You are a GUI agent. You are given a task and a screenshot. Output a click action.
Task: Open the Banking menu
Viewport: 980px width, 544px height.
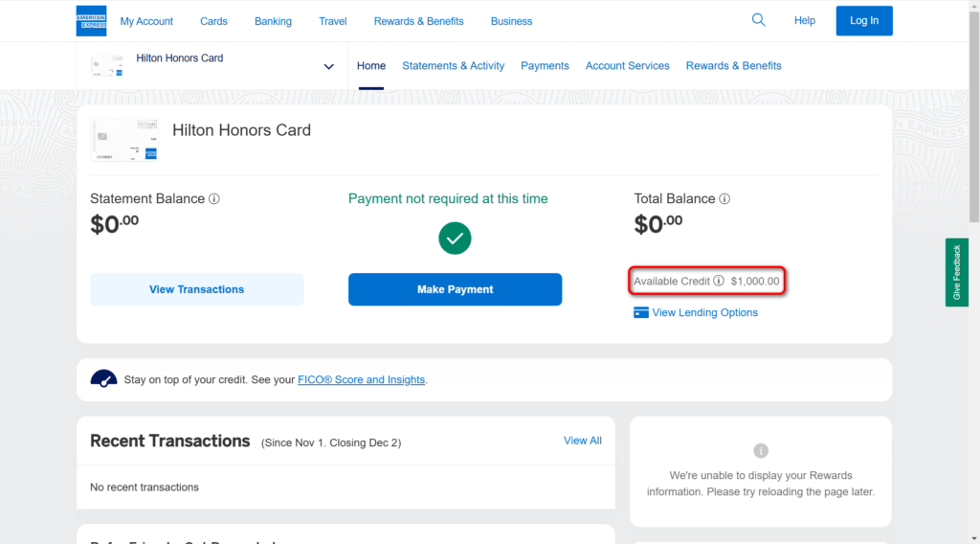[x=273, y=21]
